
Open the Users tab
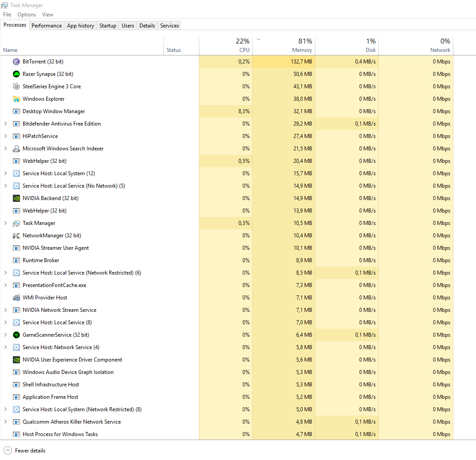coord(128,26)
